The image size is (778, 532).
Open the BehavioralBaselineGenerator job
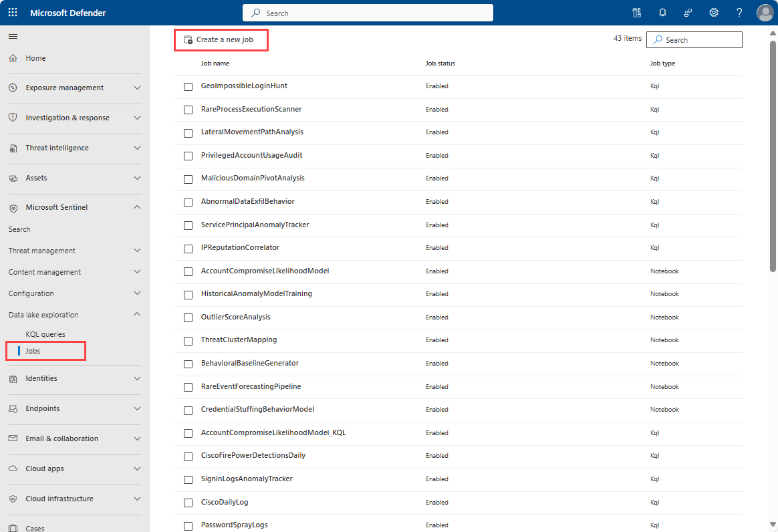[249, 364]
